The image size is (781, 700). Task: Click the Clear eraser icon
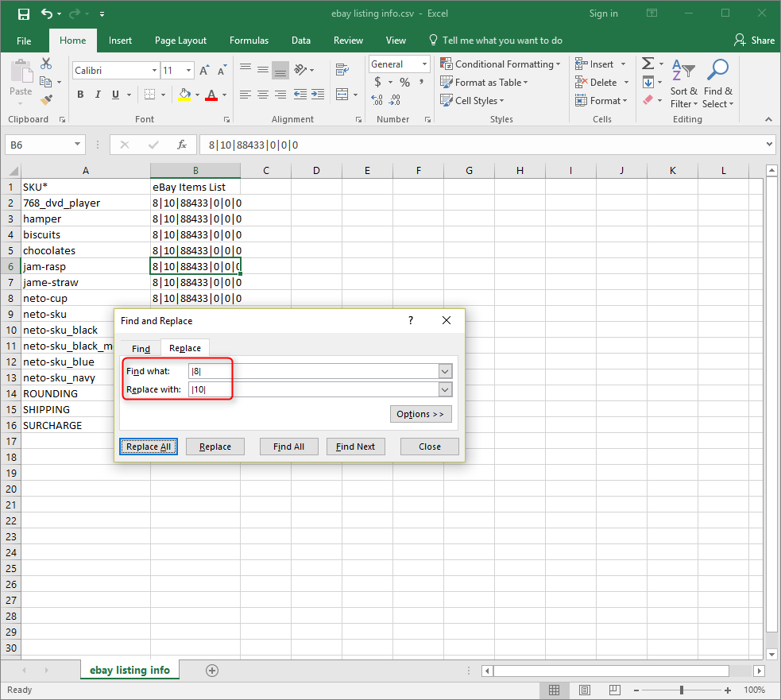(x=648, y=100)
